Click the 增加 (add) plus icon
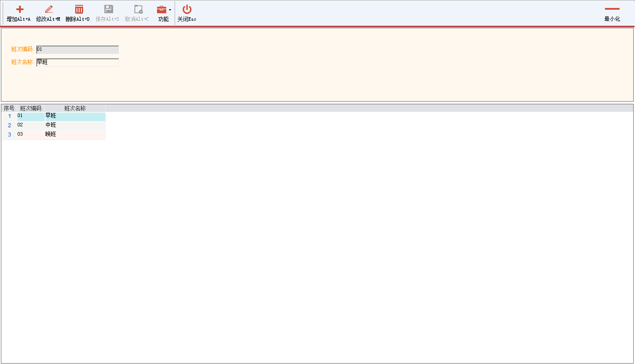 pos(19,9)
